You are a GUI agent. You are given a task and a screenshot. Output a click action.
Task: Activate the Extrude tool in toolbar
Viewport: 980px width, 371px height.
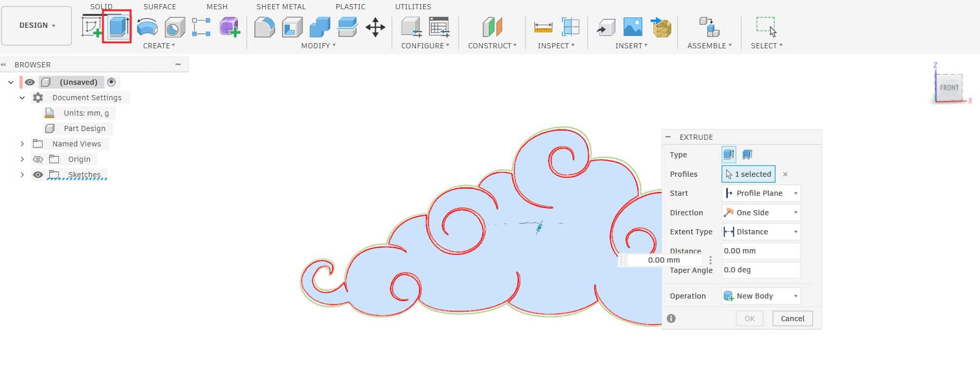118,27
